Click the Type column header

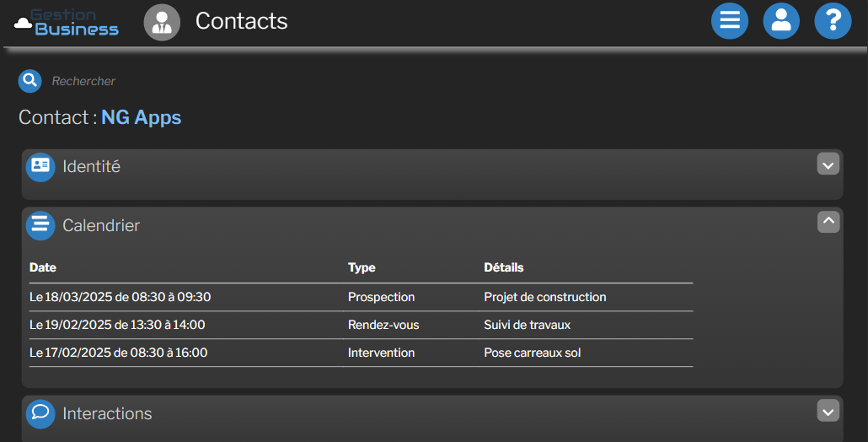coord(362,267)
